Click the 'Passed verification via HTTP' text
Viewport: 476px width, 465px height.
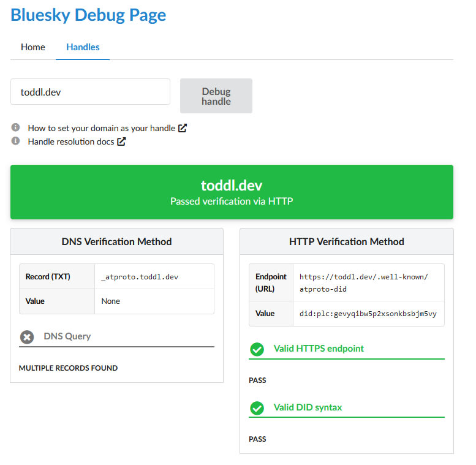pyautogui.click(x=232, y=201)
